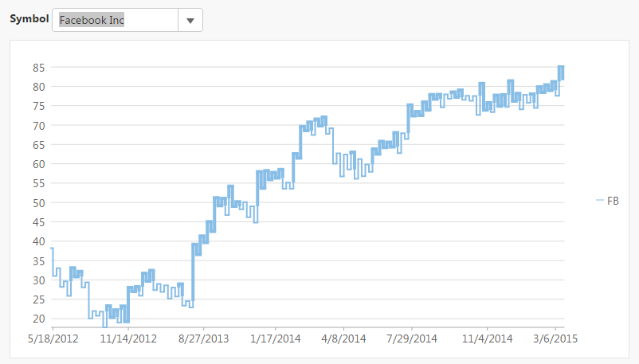Click the 65 value axis label

pyautogui.click(x=39, y=145)
